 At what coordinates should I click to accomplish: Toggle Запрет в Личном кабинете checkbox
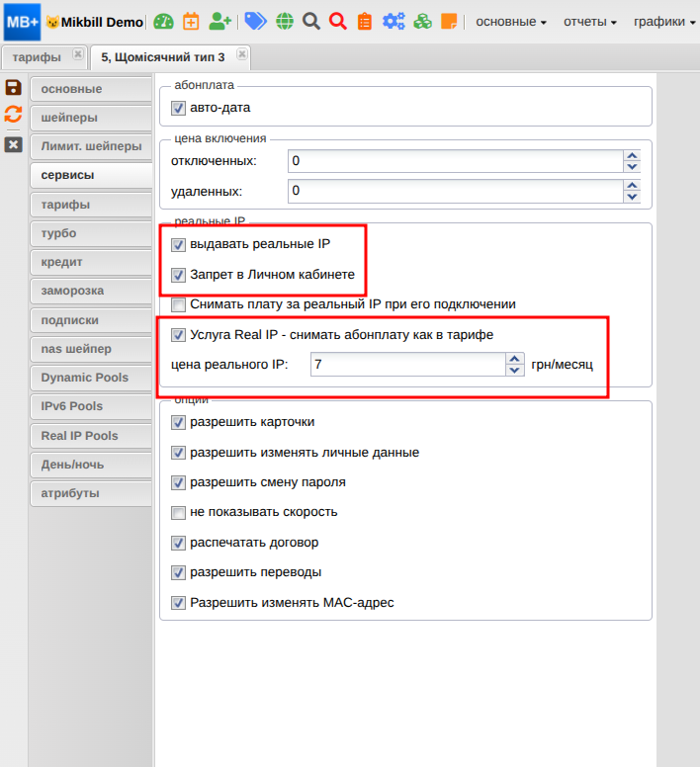(178, 276)
